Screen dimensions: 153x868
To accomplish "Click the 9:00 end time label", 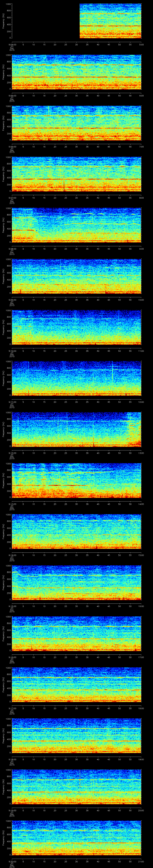I will coord(141,249).
